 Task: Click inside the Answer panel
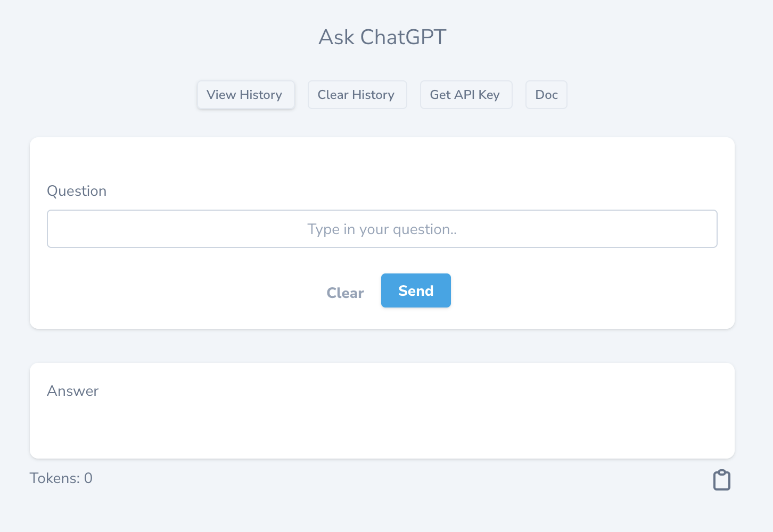coord(382,420)
